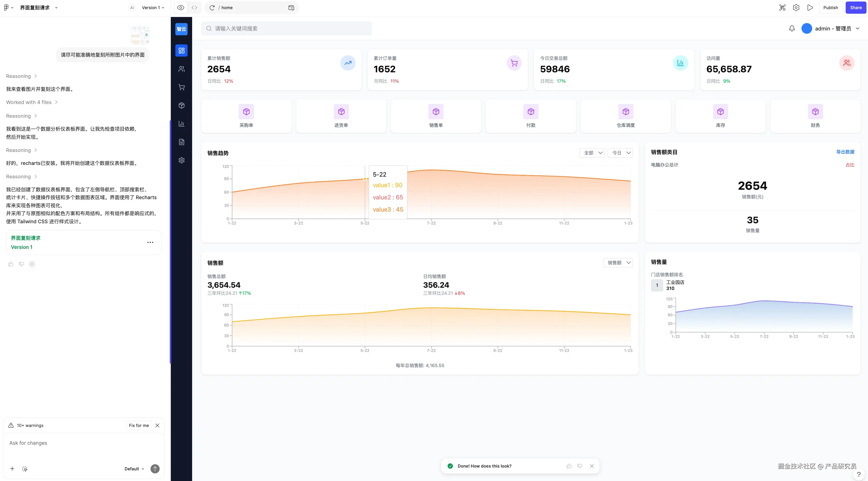Viewport: 868px width, 481px height.
Task: Click the 请输入关键词搜索 search field
Action: click(x=286, y=29)
